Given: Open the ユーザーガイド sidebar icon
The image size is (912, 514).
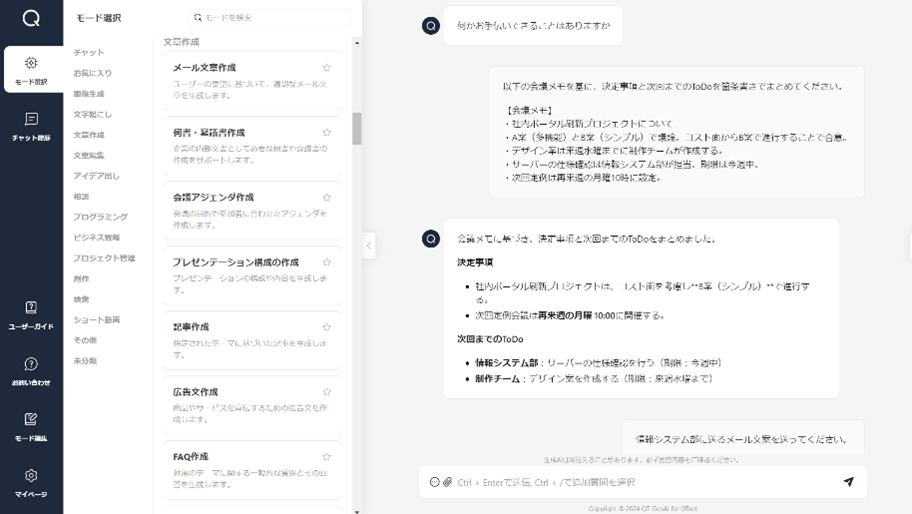Looking at the screenshot, I should coord(31,315).
